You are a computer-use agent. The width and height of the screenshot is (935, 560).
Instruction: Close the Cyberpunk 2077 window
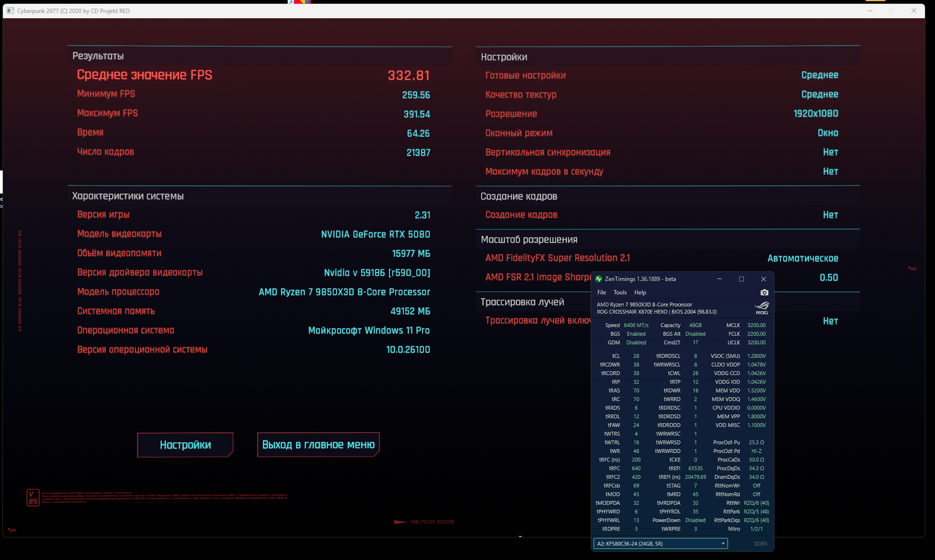point(913,11)
